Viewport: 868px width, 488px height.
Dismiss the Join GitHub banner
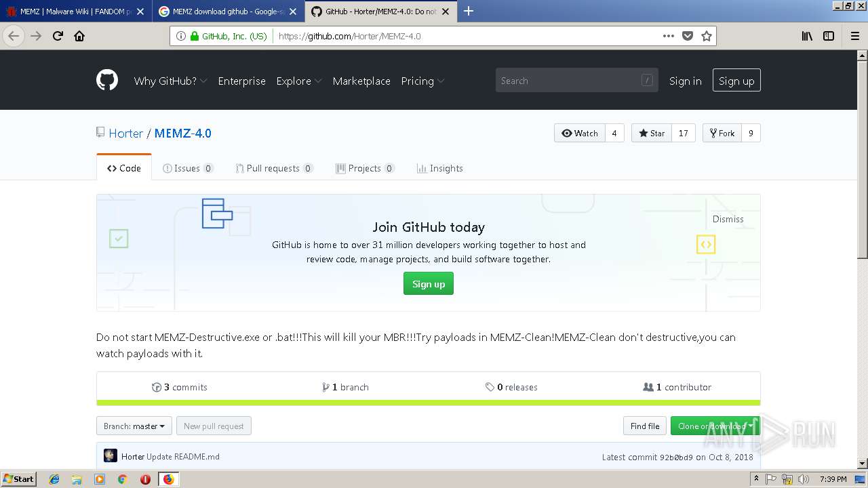coord(728,219)
